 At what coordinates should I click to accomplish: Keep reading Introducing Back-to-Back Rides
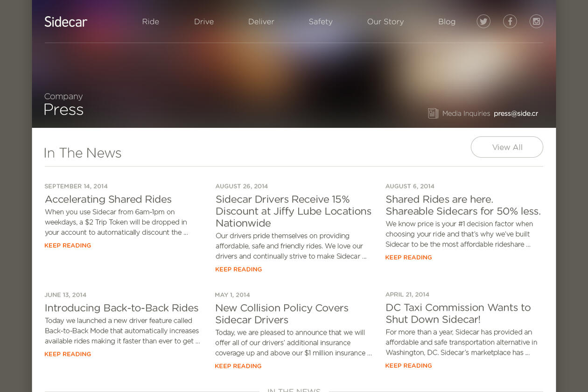coord(68,354)
